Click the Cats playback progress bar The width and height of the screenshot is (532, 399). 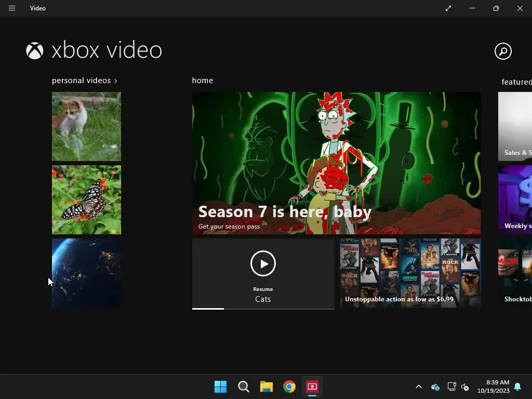(263, 309)
